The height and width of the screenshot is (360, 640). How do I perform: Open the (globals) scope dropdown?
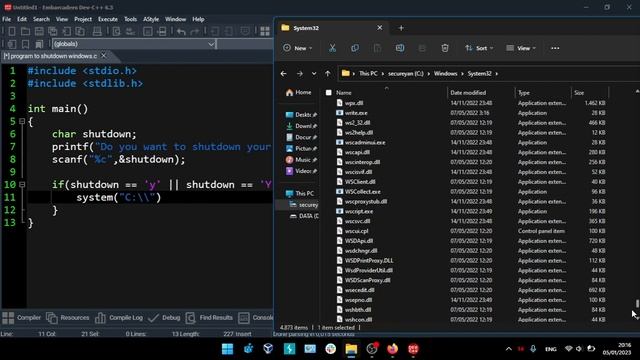tap(211, 44)
